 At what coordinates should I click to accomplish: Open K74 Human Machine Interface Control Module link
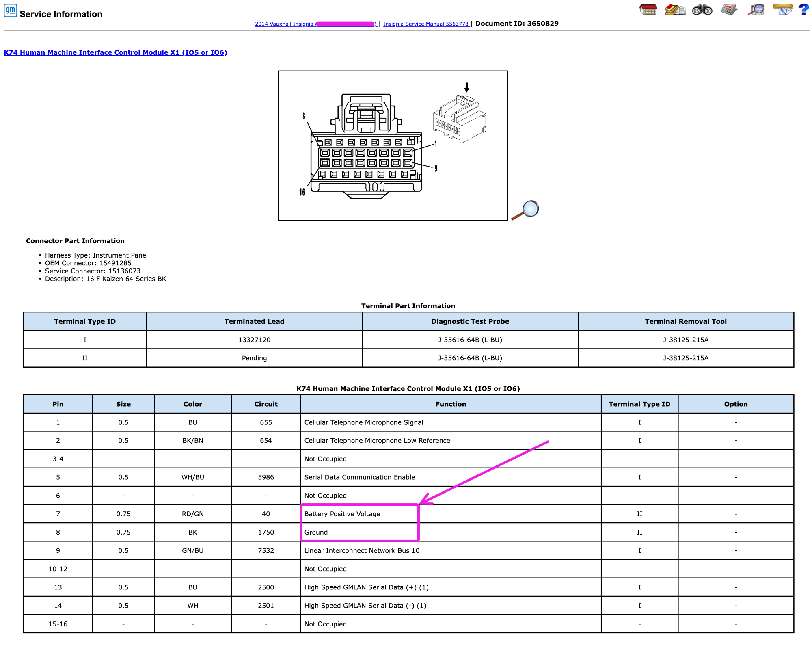point(116,52)
